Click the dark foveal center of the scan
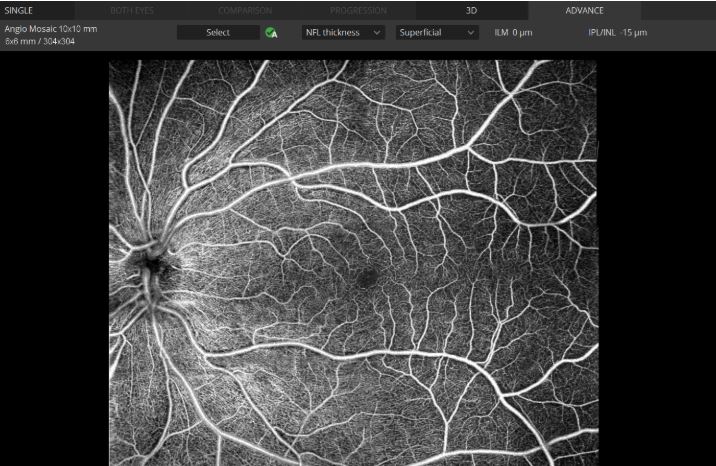Screen dimensions: 716x466 (366, 277)
